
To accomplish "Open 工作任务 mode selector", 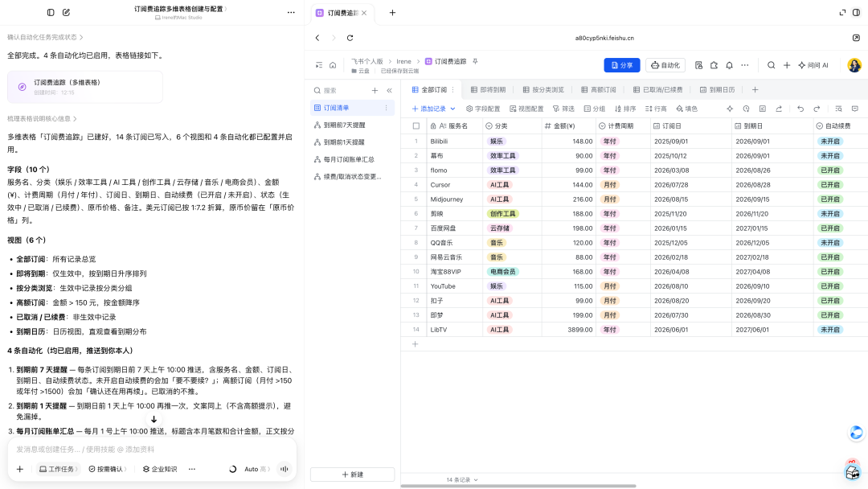I will [x=58, y=469].
